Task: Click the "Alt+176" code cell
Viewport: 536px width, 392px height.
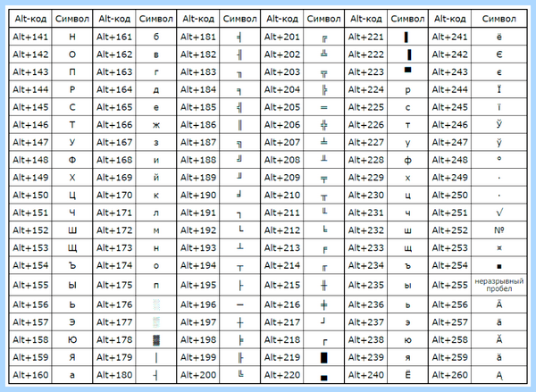Action: coord(114,304)
